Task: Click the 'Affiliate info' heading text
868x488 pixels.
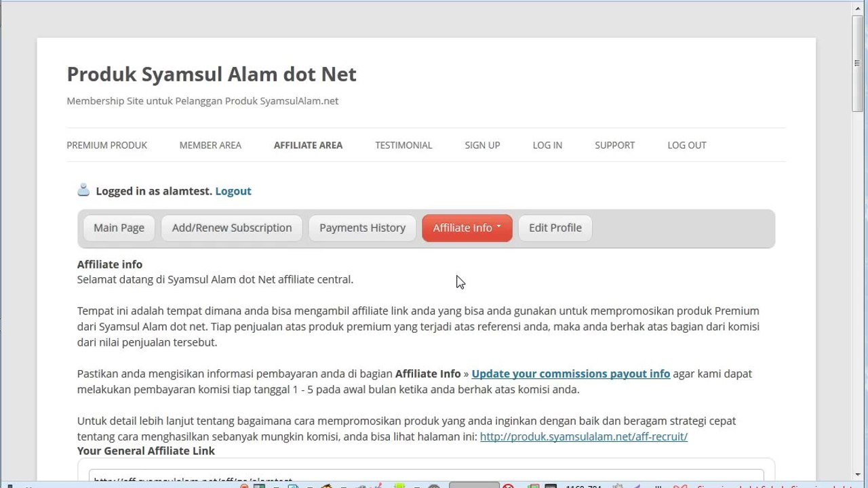Action: pos(110,264)
